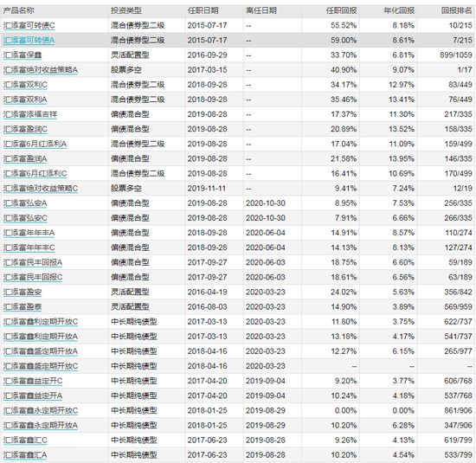Viewport: 476px width, 463px height.
Task: Click the 年化回报 column header
Action: pyautogui.click(x=399, y=11)
